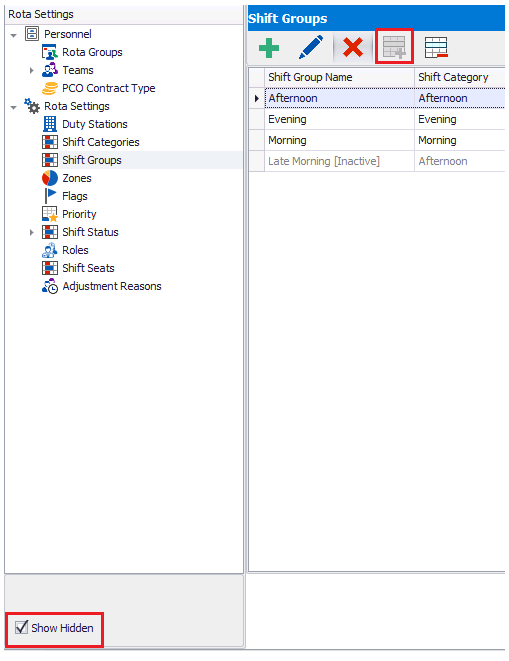Open Shift Categories in the tree
This screenshot has height=661, width=509.
101,142
